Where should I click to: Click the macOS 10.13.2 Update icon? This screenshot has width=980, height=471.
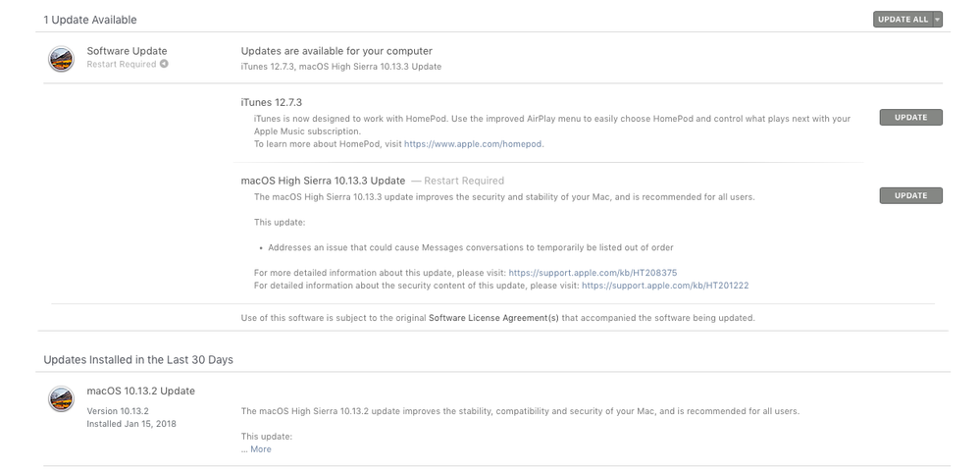[x=61, y=399]
